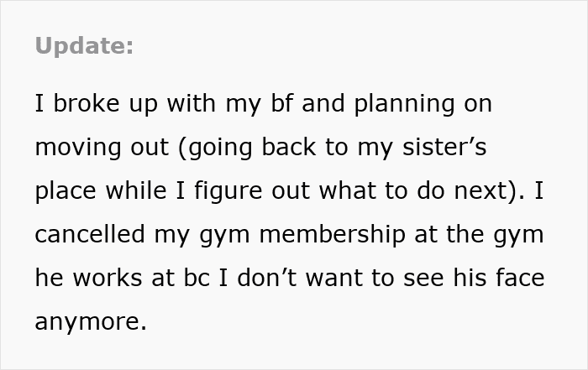This screenshot has height=370, width=588.
Task: Click the gray "Update:" heading
Action: point(84,46)
